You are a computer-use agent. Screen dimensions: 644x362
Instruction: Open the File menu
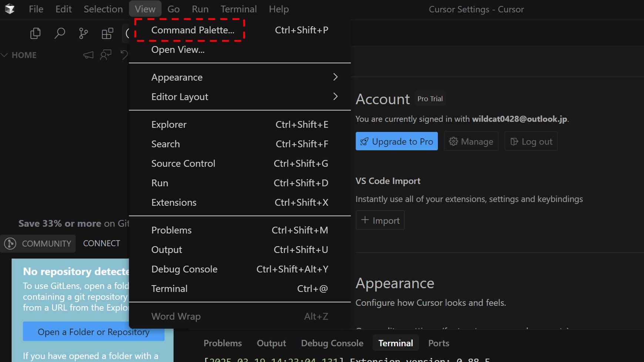tap(36, 9)
